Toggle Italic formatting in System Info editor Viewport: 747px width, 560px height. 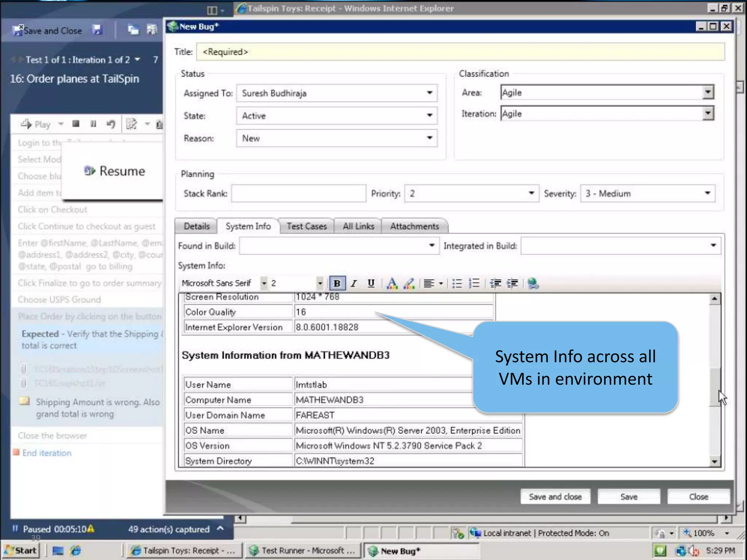click(x=353, y=283)
